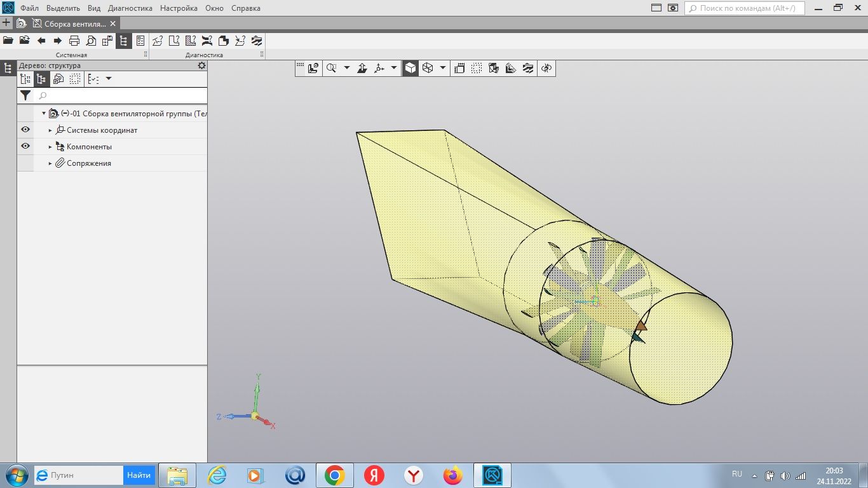868x488 pixels.
Task: Toggle visibility of Системы координат
Action: point(25,130)
